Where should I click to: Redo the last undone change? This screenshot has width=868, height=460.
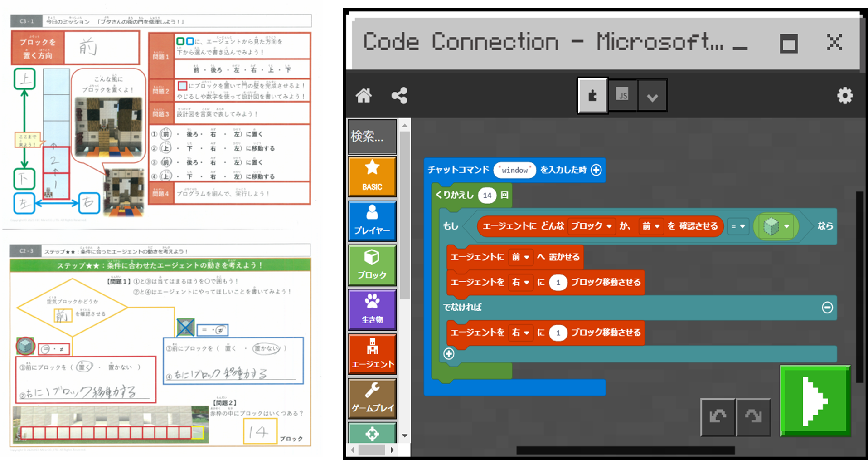(753, 416)
